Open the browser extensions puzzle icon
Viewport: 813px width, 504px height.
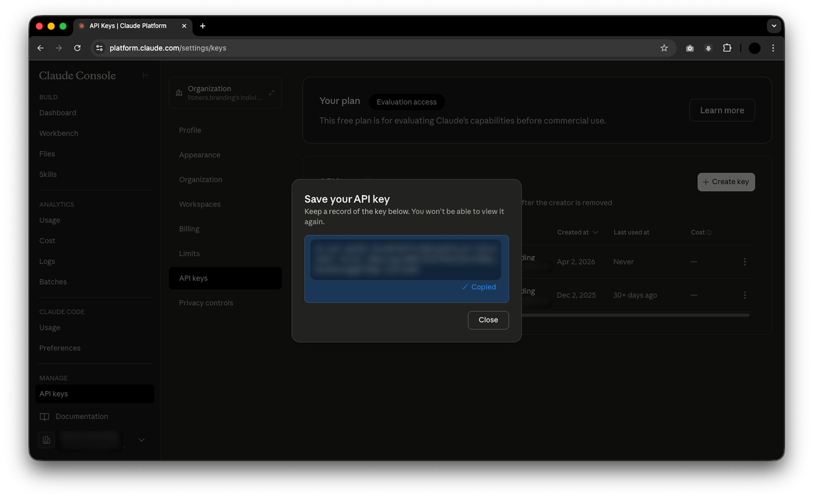727,48
